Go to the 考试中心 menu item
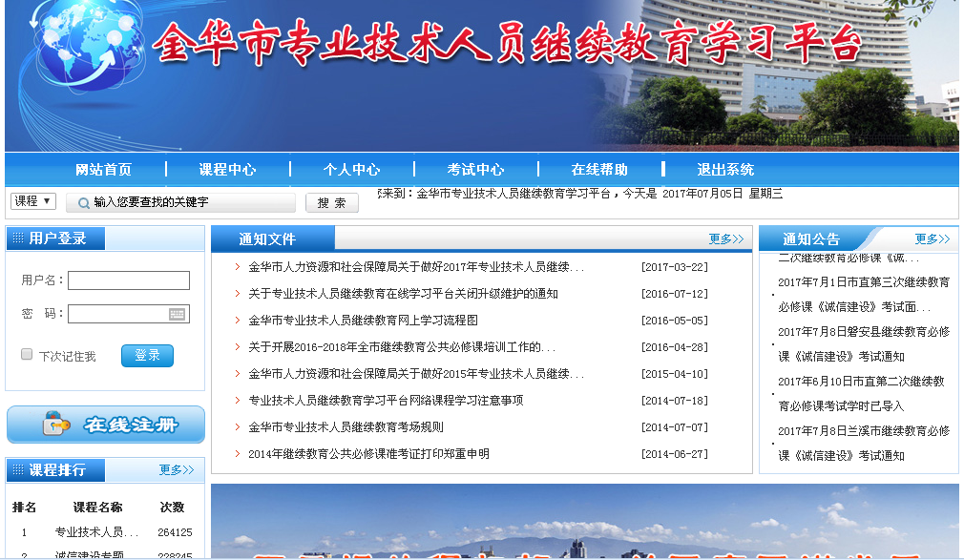 475,170
